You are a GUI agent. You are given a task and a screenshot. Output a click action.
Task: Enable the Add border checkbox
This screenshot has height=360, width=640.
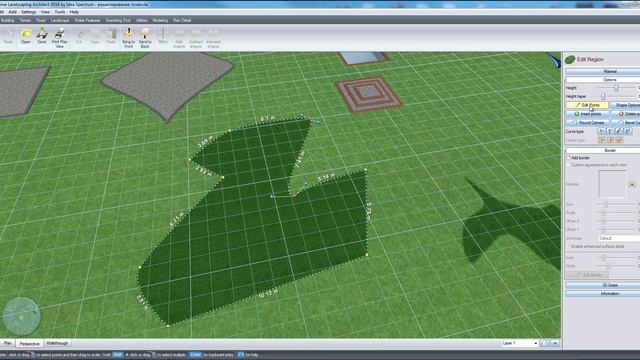click(569, 158)
